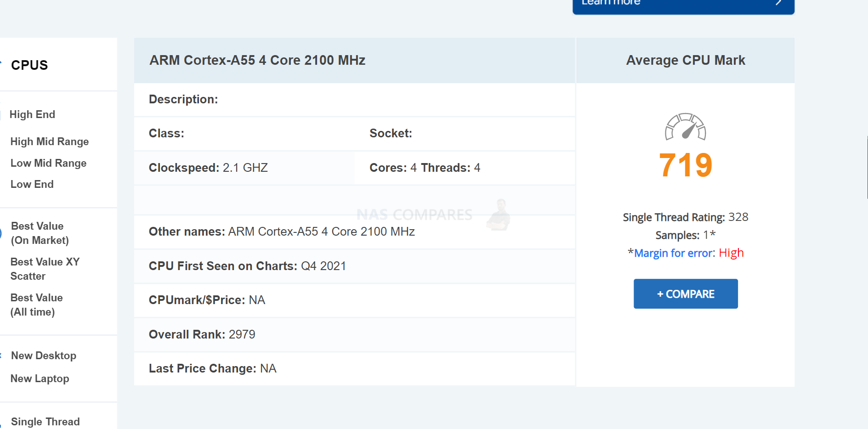Click the speedometer gauge icon above 719

point(685,126)
